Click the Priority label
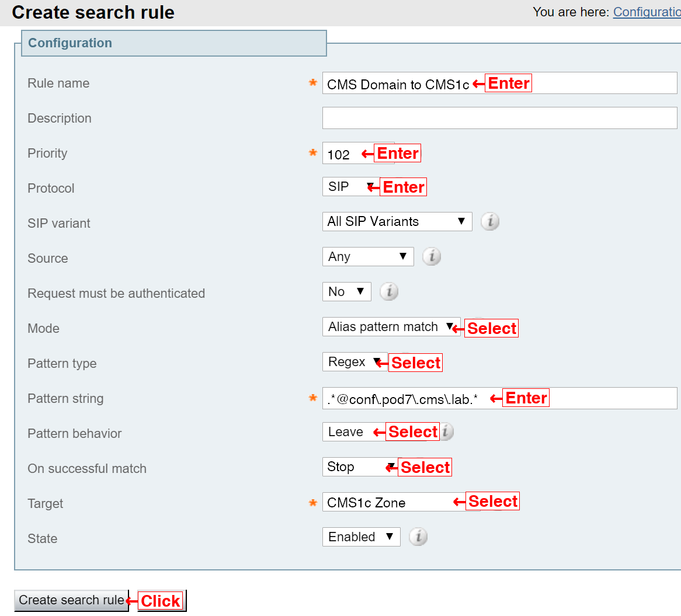Screen dimensions: 681x616 tap(47, 153)
